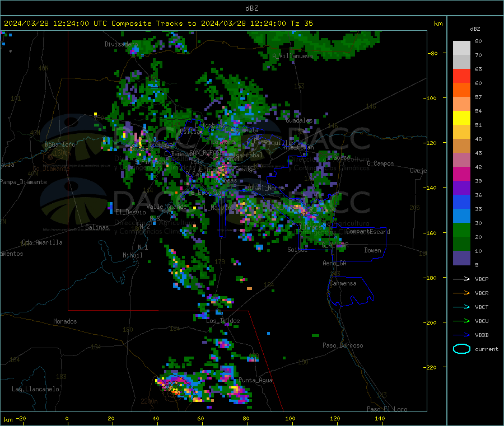Click the orange VBCR arrow in legend
Viewport: 504px width, 426px height.
point(461,293)
